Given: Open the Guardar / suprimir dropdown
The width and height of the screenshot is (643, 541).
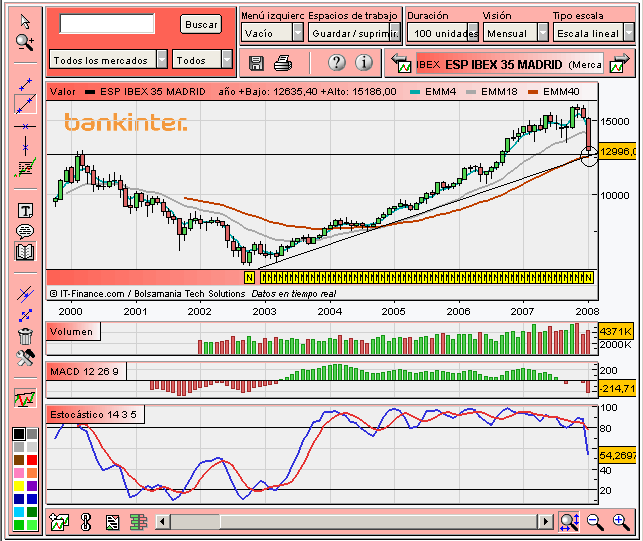Looking at the screenshot, I should coord(354,33).
